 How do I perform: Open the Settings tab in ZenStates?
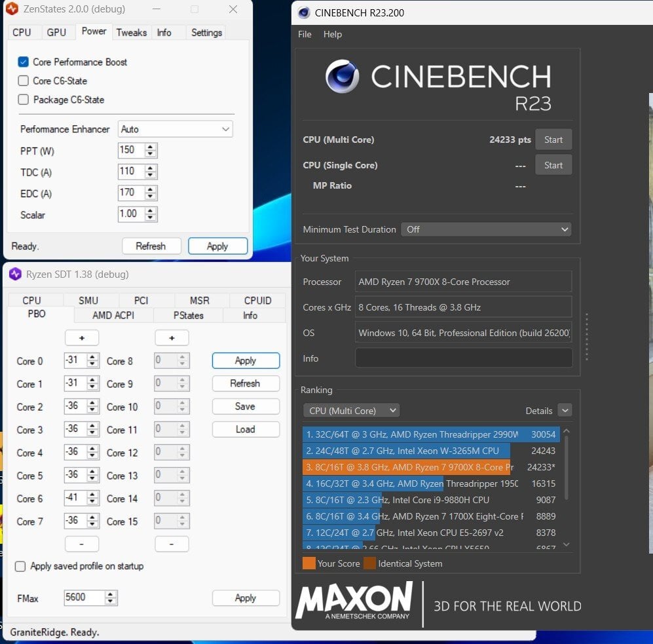206,33
